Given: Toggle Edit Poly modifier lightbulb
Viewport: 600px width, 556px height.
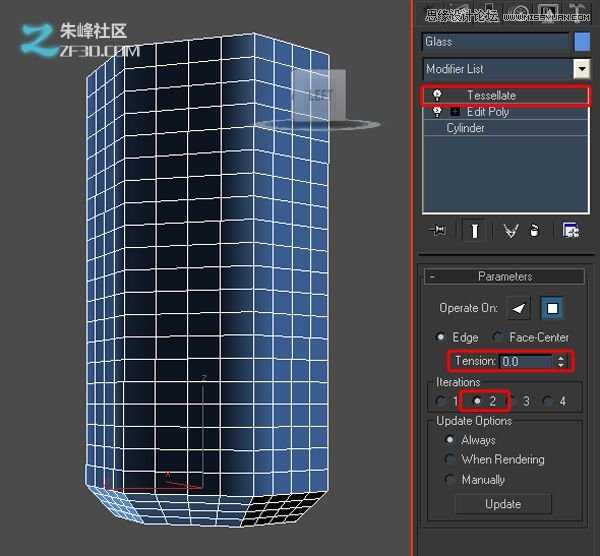Looking at the screenshot, I should [437, 112].
